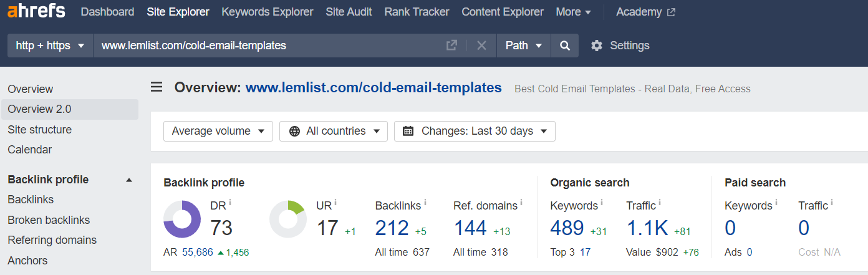Go to Site Explorer
Image resolution: width=868 pixels, height=275 pixels.
pos(178,12)
